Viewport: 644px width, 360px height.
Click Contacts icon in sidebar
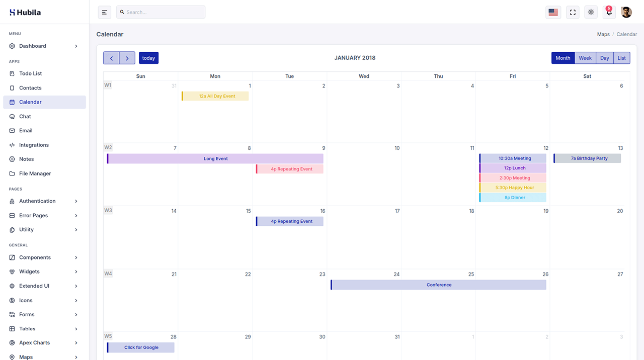pyautogui.click(x=12, y=88)
